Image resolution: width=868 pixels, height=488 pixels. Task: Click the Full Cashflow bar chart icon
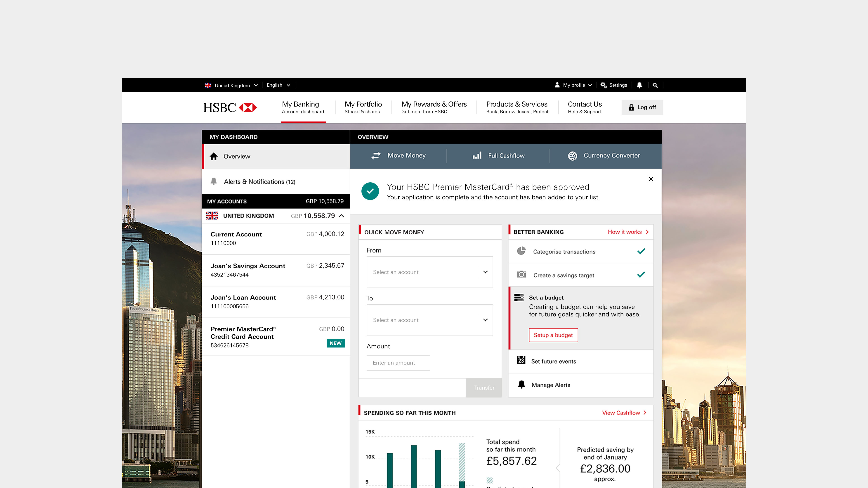pyautogui.click(x=477, y=155)
